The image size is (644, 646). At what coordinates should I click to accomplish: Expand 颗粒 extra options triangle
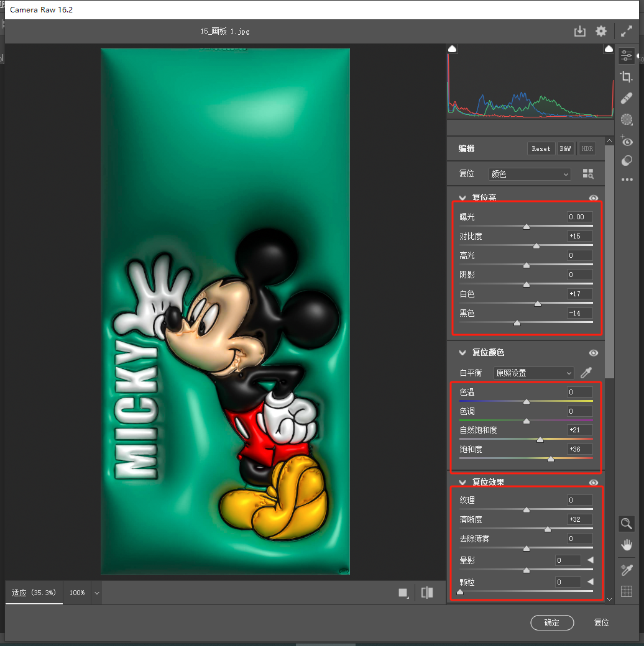click(591, 582)
